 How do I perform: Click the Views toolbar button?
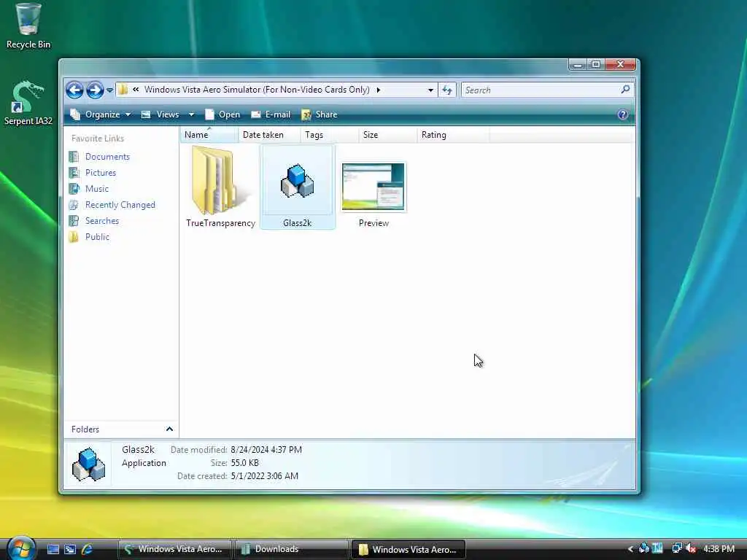160,114
